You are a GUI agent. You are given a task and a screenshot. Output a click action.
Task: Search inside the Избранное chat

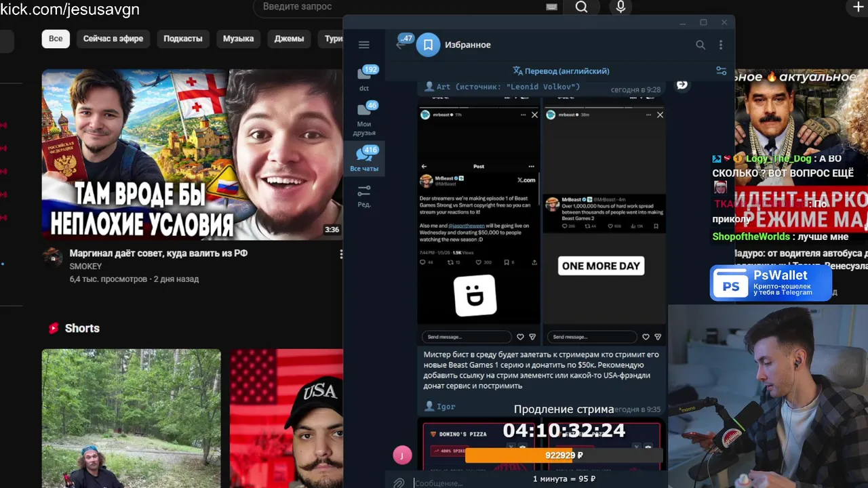[x=701, y=45]
